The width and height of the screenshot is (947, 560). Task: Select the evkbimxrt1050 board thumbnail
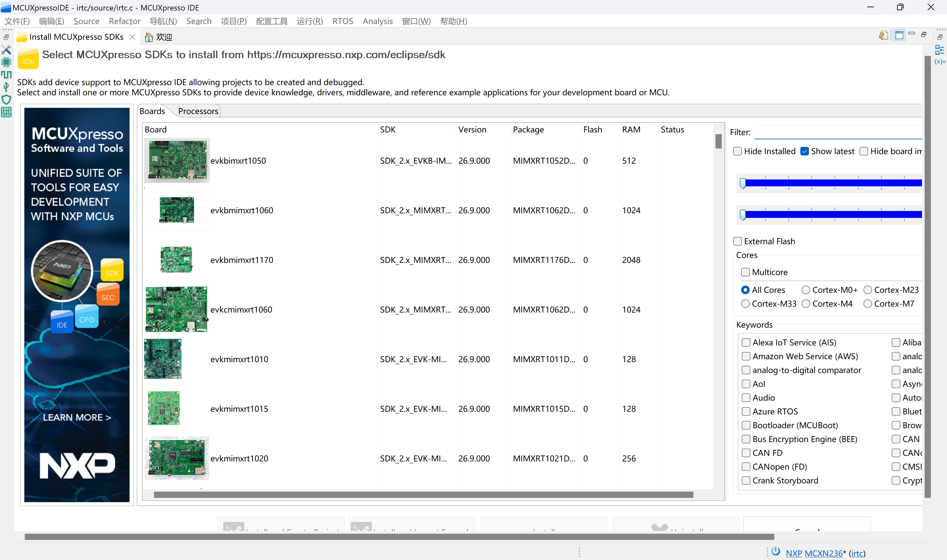click(177, 161)
